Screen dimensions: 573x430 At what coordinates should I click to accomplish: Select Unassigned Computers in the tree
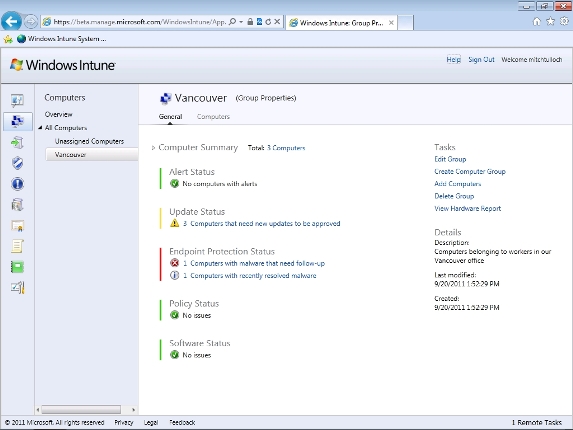pyautogui.click(x=89, y=141)
